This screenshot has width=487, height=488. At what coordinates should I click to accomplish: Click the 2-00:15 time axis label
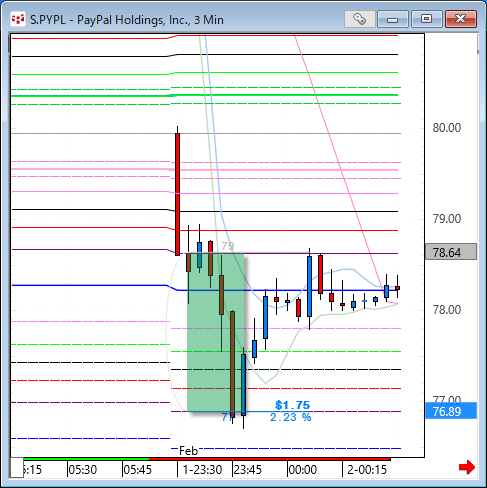(367, 470)
